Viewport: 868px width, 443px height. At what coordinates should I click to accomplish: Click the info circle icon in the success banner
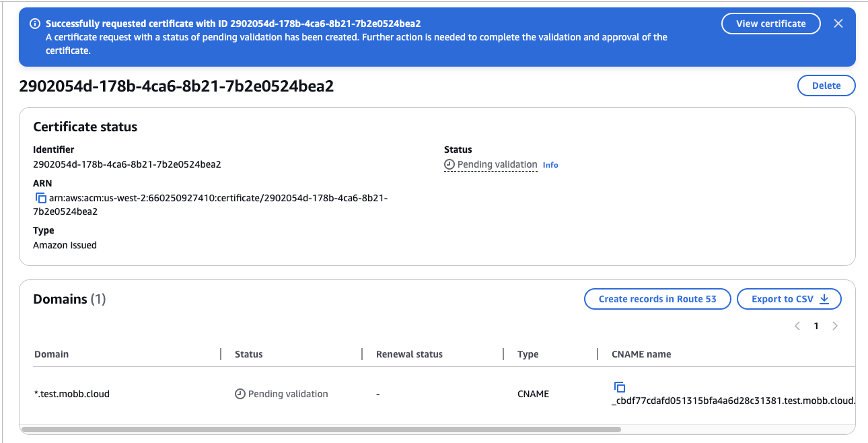tap(35, 24)
